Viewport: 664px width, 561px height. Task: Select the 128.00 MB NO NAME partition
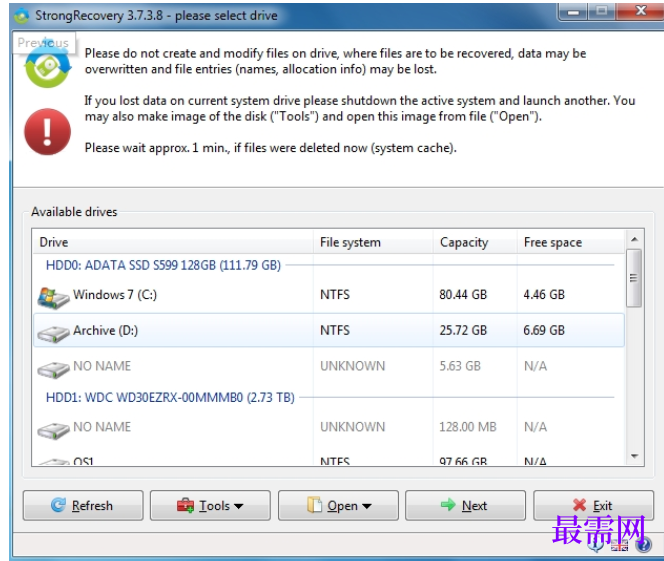329,427
